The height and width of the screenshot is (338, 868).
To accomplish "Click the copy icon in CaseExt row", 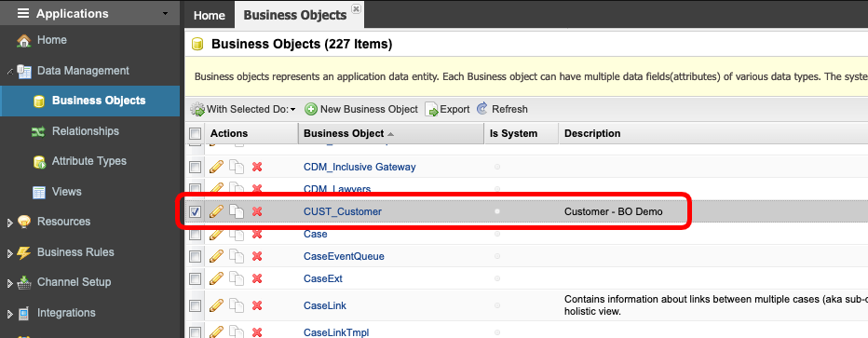I will 237,278.
